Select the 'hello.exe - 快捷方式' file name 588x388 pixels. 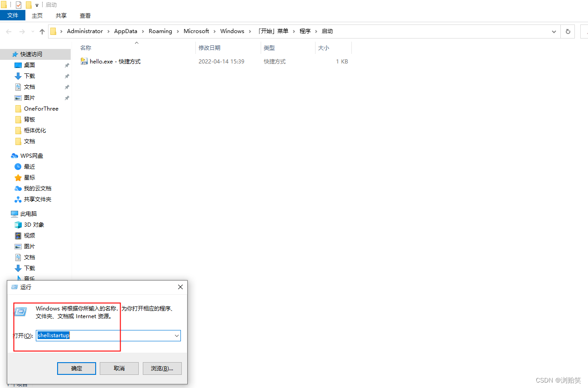coord(115,62)
